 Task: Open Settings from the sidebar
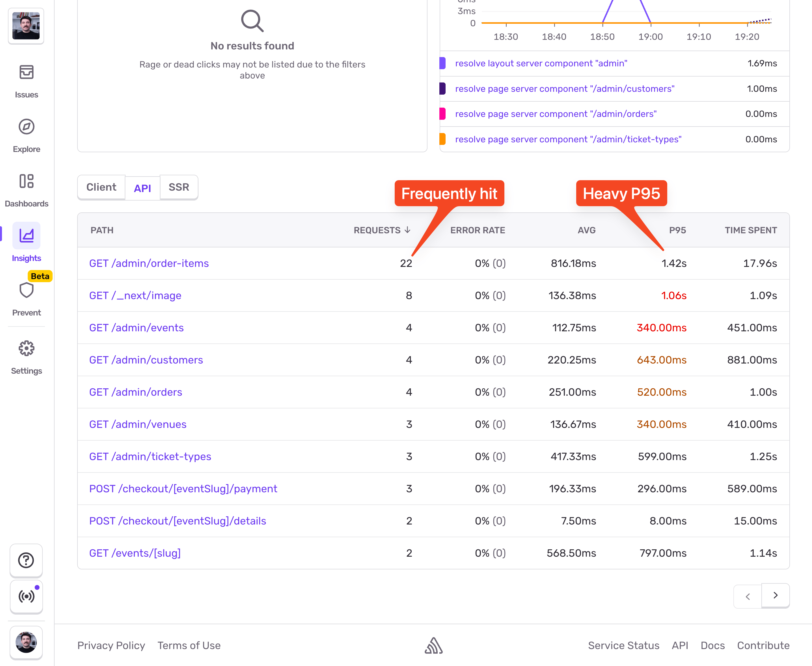pos(26,349)
